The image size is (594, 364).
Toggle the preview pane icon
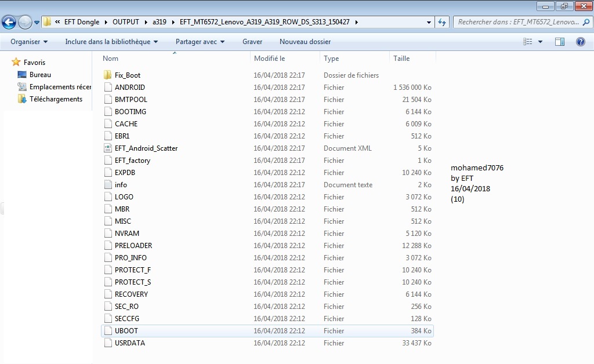pos(560,42)
